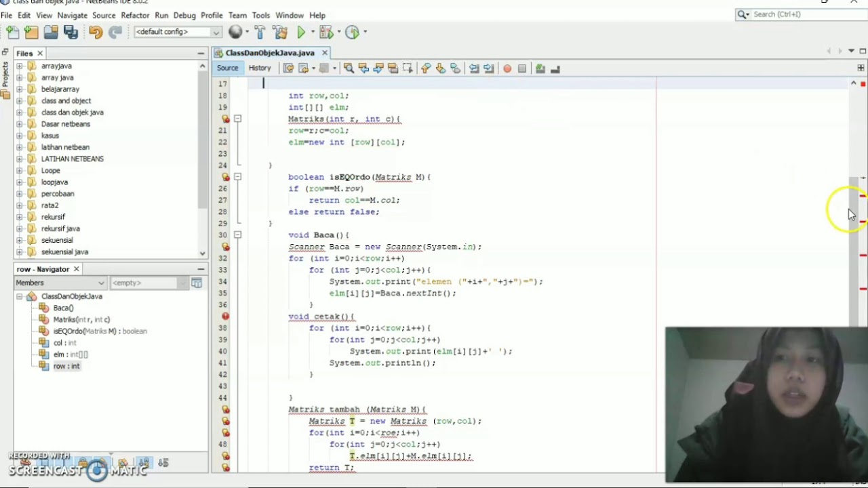Close the Navigator panel tab
Screen dimensions: 868x488
click(77, 269)
